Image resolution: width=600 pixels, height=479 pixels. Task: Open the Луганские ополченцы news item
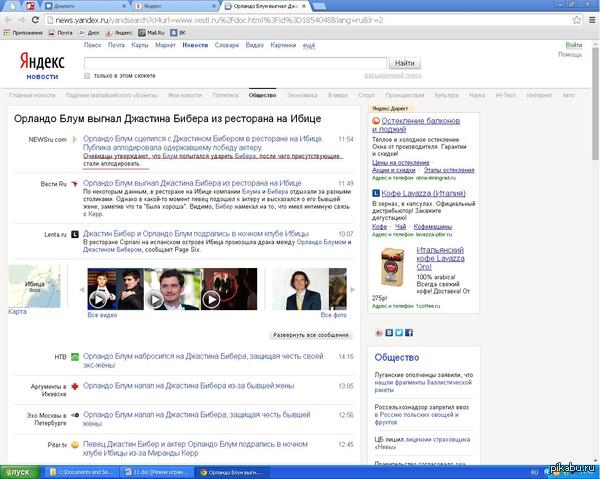point(424,383)
